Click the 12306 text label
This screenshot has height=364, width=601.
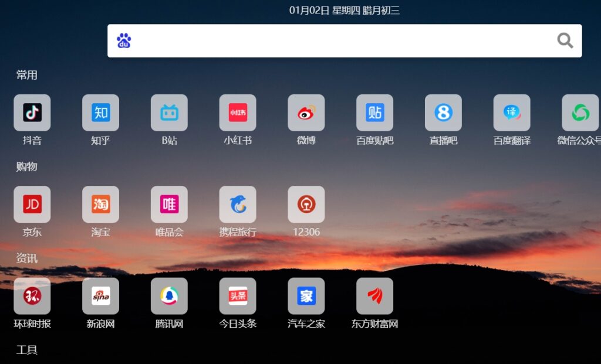click(x=306, y=232)
